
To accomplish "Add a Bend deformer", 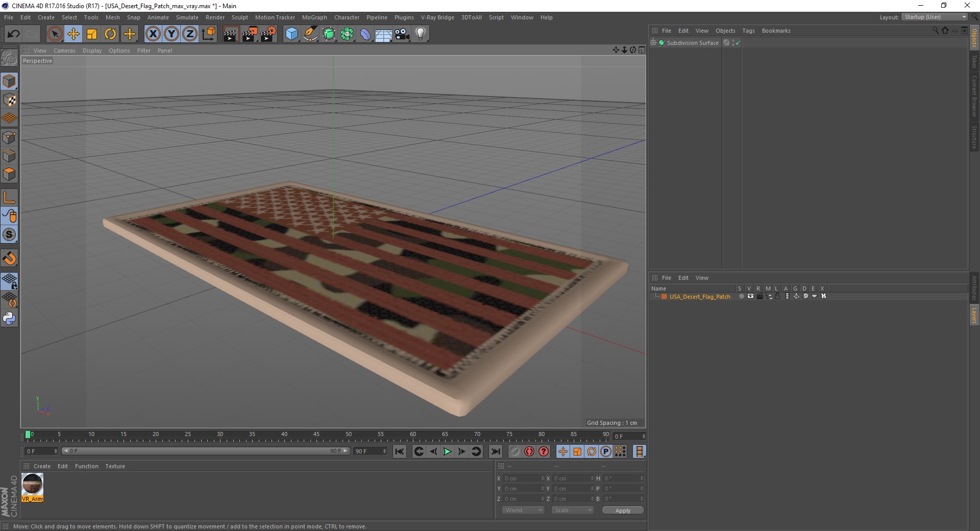I will [365, 34].
